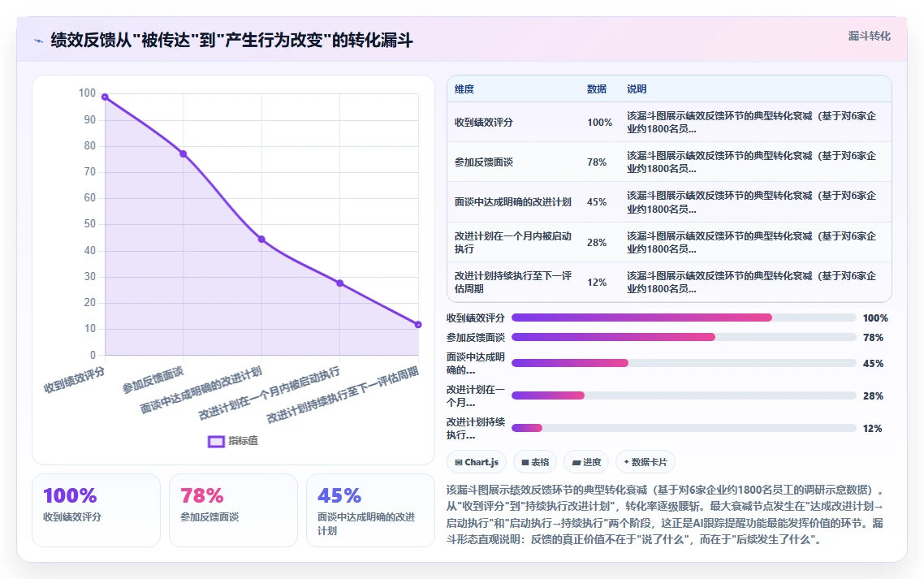
Task: Open the 78% 参加反馈面谈 data card
Action: click(233, 510)
